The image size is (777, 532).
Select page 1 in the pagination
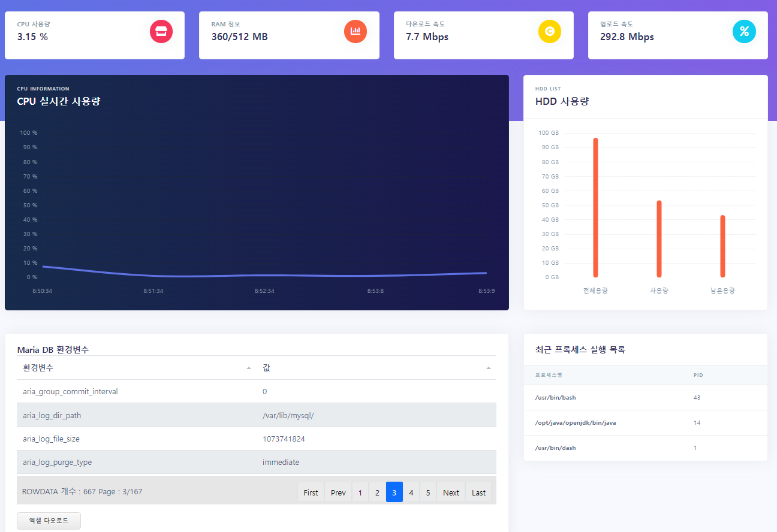(x=360, y=492)
